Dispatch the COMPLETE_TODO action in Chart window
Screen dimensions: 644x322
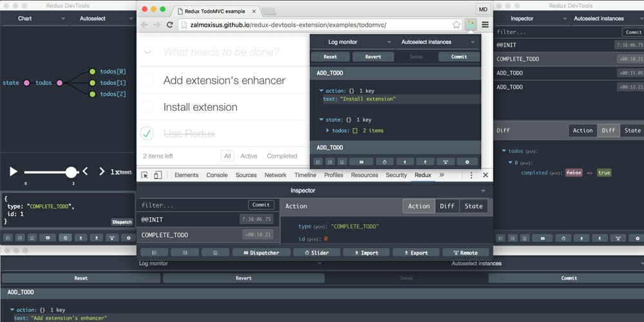coord(122,222)
